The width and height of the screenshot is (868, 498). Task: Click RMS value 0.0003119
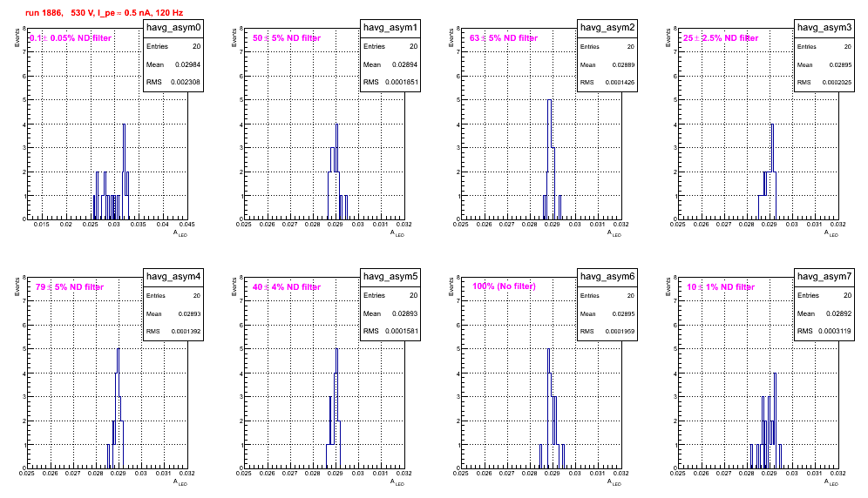pos(836,332)
